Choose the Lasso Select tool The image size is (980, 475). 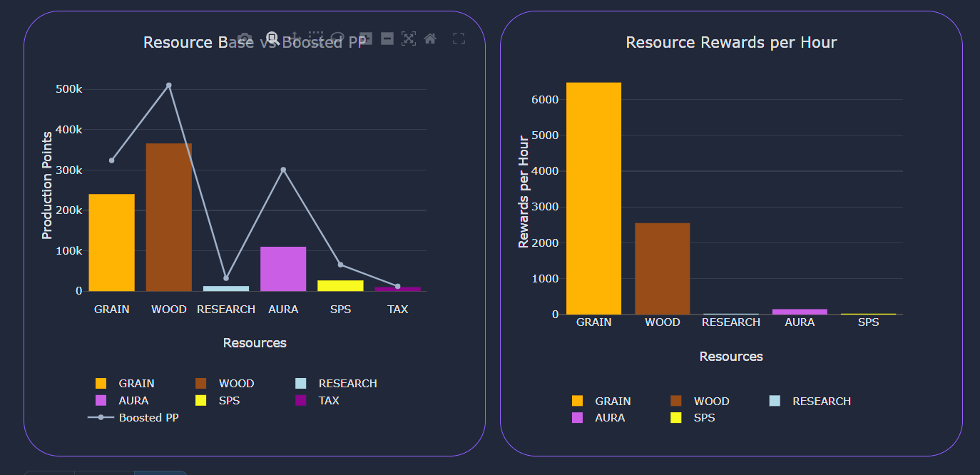[x=337, y=39]
